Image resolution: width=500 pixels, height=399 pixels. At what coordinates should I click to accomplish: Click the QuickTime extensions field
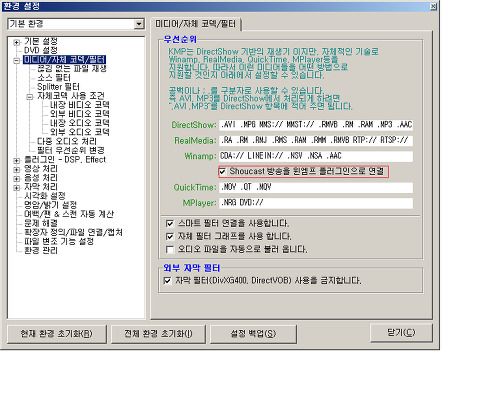tap(316, 187)
